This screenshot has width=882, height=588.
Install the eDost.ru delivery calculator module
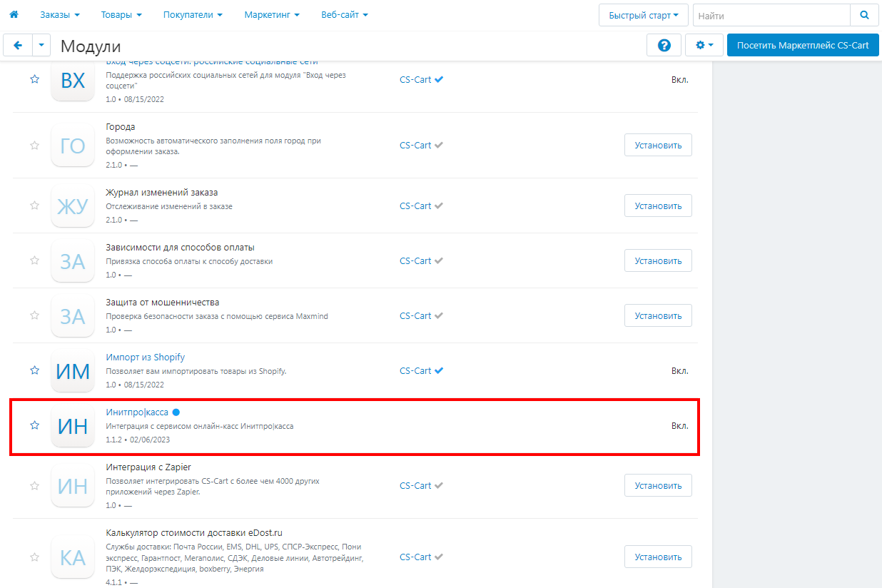coord(658,557)
